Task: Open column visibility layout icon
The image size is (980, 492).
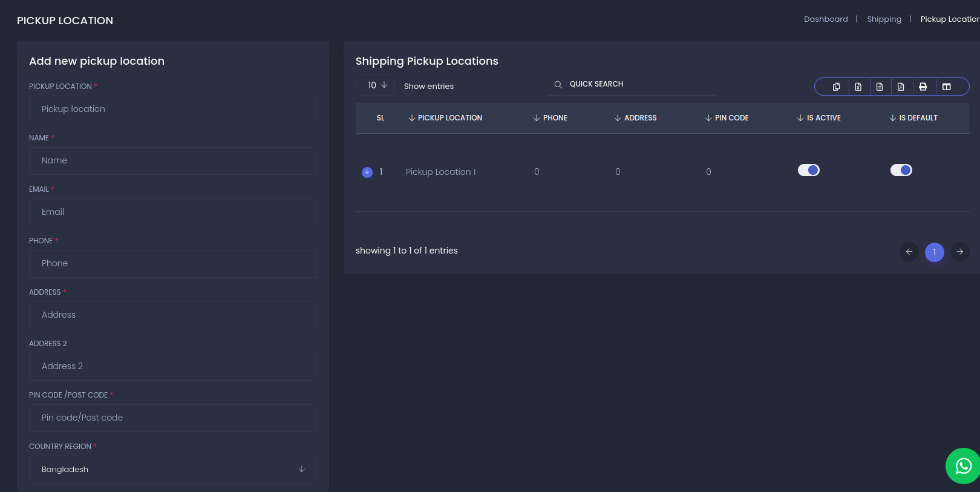Action: (x=947, y=87)
